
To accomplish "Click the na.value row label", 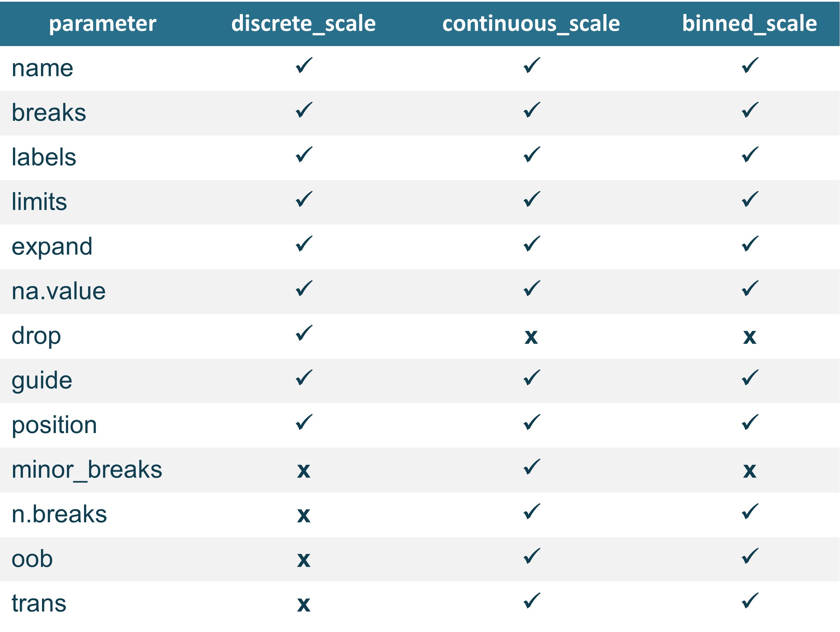I will pos(58,291).
